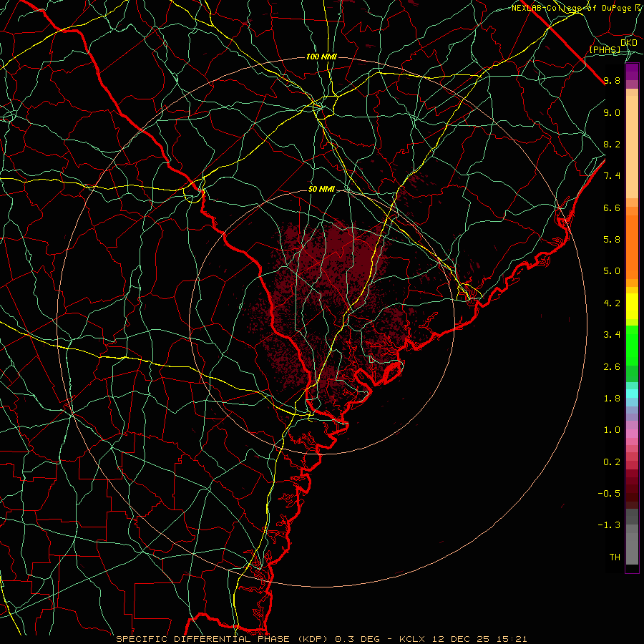Select the 0.2 scale label
644x644 pixels.
pos(612,462)
